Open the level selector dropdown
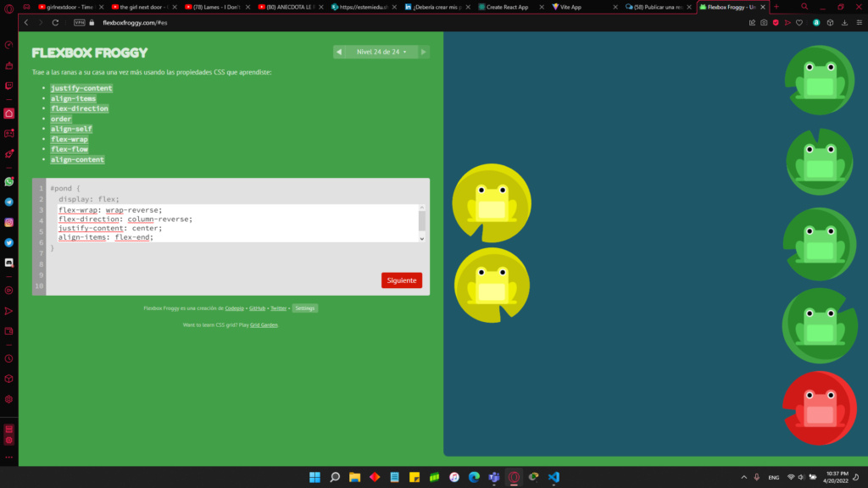 tap(381, 52)
